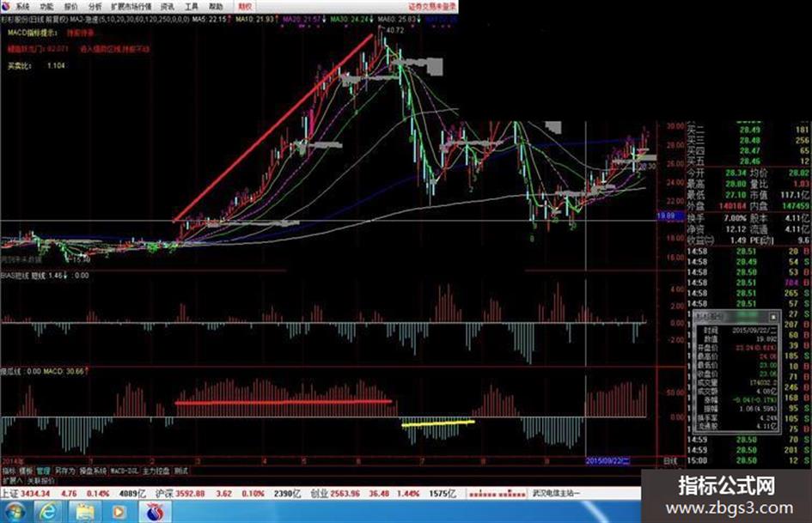Image resolution: width=812 pixels, height=523 pixels.
Task: Select the 管理 tab at bottom
Action: pyautogui.click(x=43, y=471)
